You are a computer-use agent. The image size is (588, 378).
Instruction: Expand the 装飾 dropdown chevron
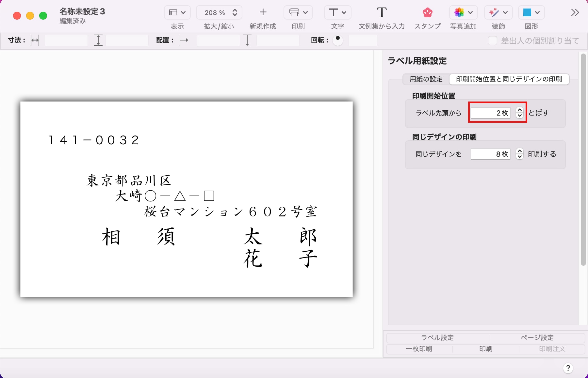[505, 13]
